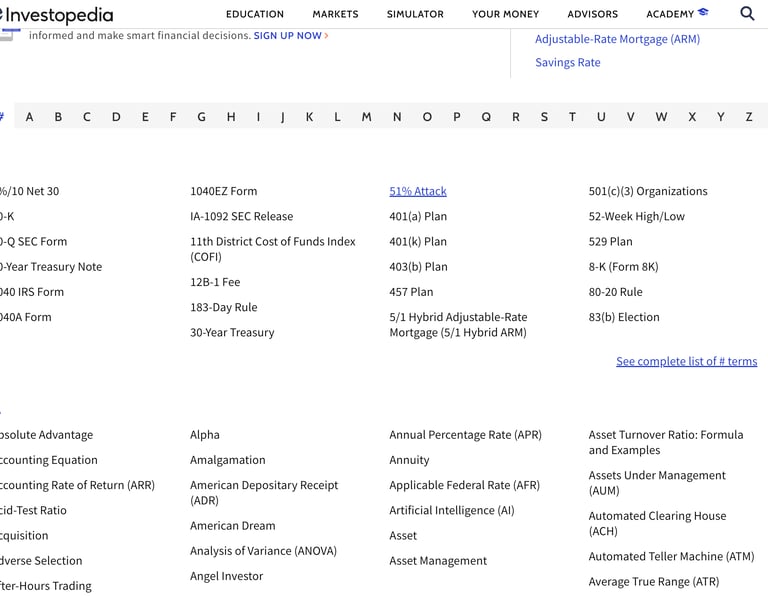Open the 529 Plan term
Image resolution: width=768 pixels, height=596 pixels.
(610, 242)
